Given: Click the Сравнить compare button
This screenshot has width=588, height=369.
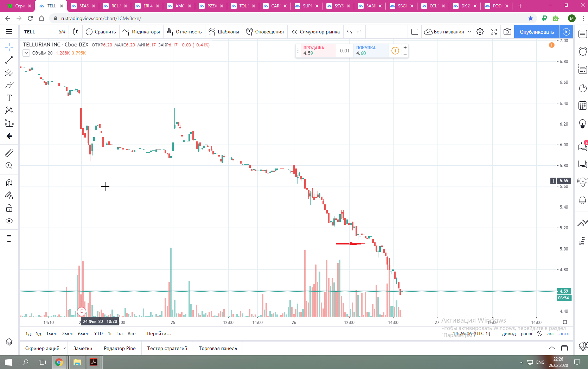Looking at the screenshot, I should (101, 32).
